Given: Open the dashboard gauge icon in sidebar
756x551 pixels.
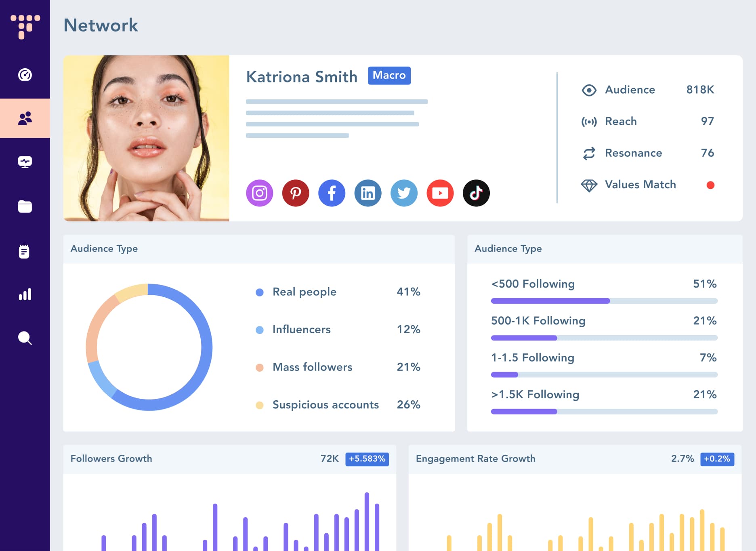Looking at the screenshot, I should pos(25,75).
